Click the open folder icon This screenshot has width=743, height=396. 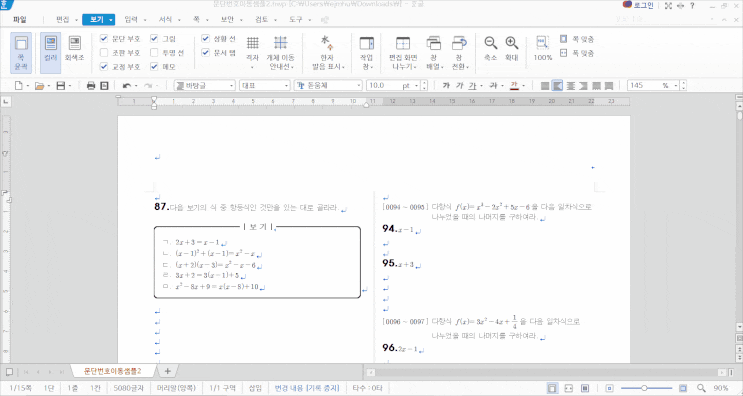(39, 86)
